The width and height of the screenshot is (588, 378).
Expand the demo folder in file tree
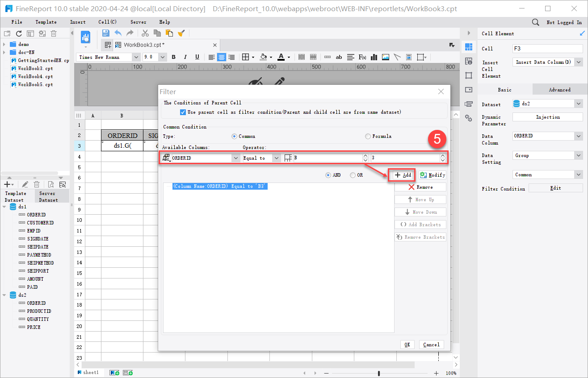[x=4, y=44]
